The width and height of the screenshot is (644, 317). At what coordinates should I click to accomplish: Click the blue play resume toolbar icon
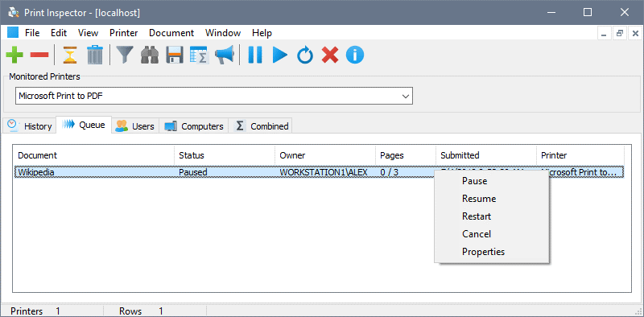[280, 55]
